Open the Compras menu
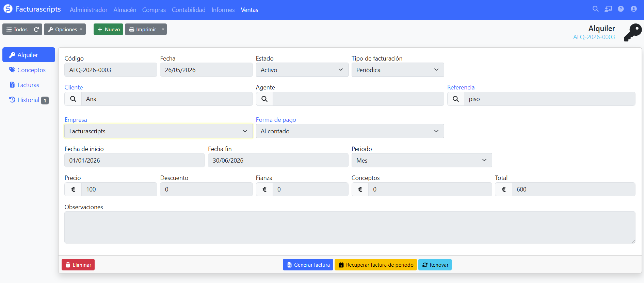 pos(154,10)
